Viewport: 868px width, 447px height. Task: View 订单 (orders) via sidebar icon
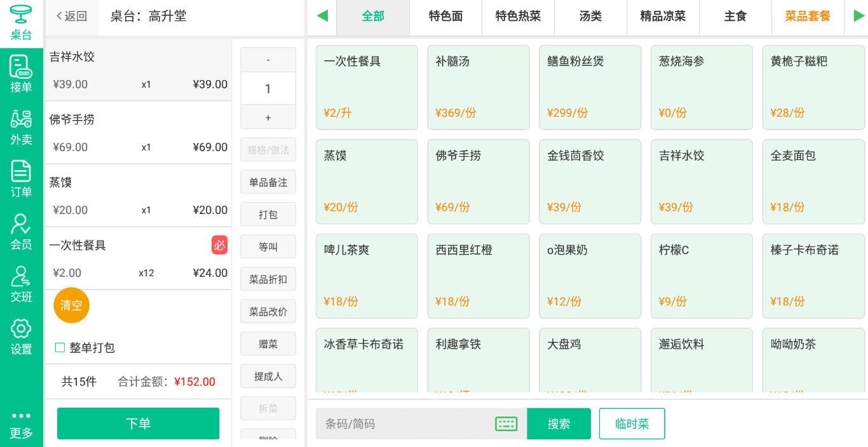point(21,179)
